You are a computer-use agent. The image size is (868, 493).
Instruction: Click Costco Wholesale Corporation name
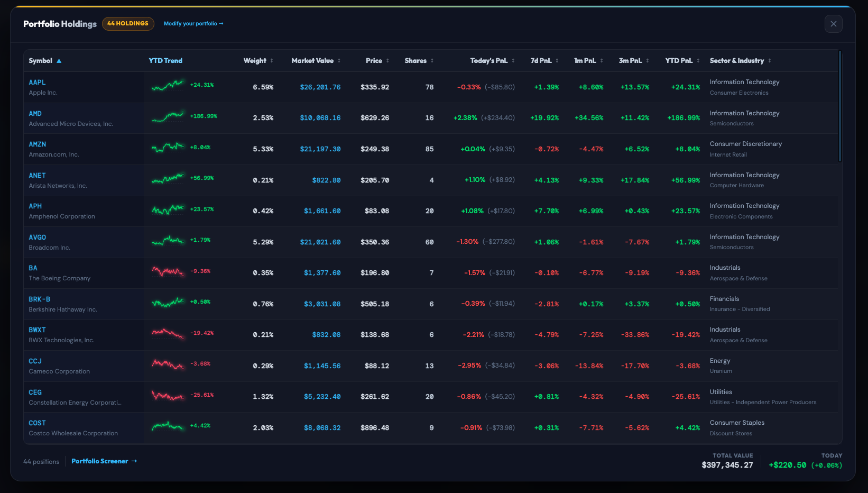click(x=73, y=433)
